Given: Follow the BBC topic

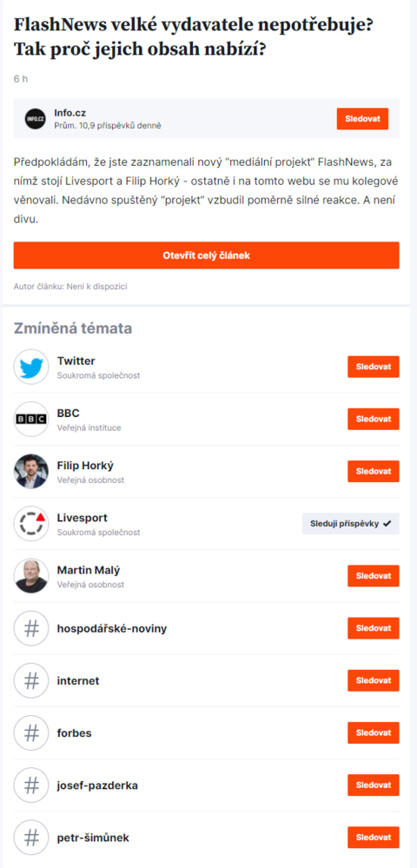Looking at the screenshot, I should coord(374,419).
